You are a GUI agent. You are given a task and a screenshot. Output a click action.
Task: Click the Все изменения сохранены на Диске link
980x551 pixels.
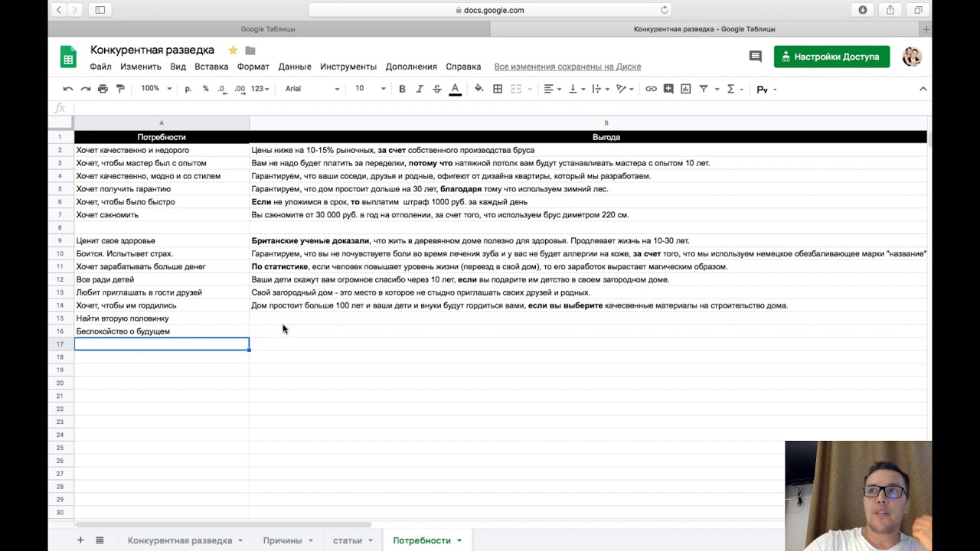click(x=567, y=67)
